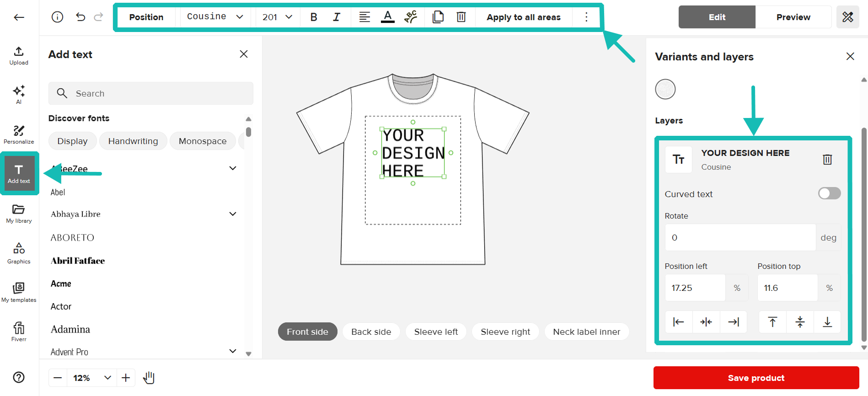Close the Add text panel
Viewport: 868px width, 396px height.
click(244, 54)
